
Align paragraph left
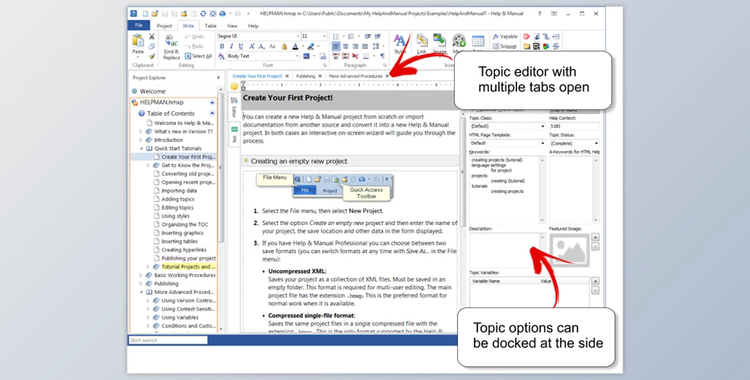[x=336, y=46]
